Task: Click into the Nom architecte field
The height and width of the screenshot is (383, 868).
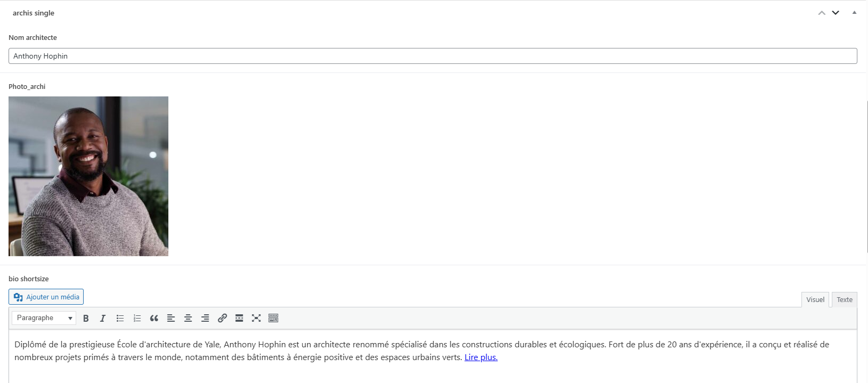Action: (x=432, y=56)
